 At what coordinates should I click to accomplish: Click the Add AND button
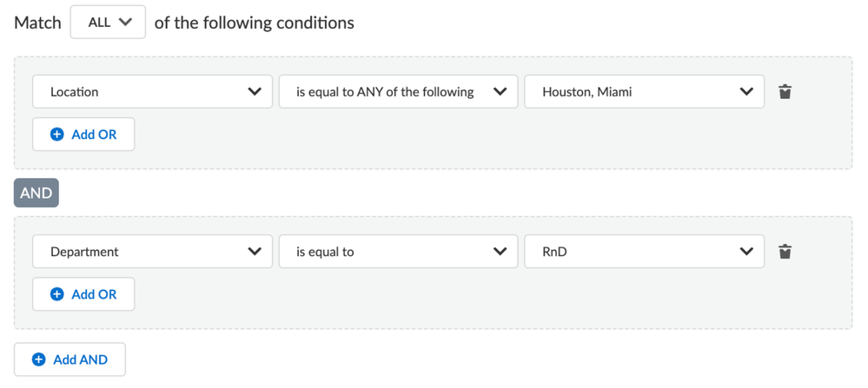(x=70, y=359)
